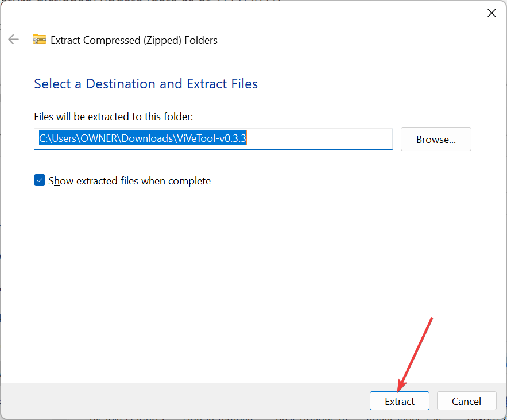Close the Extract Compressed Folders dialog
The height and width of the screenshot is (420, 507).
click(x=491, y=13)
